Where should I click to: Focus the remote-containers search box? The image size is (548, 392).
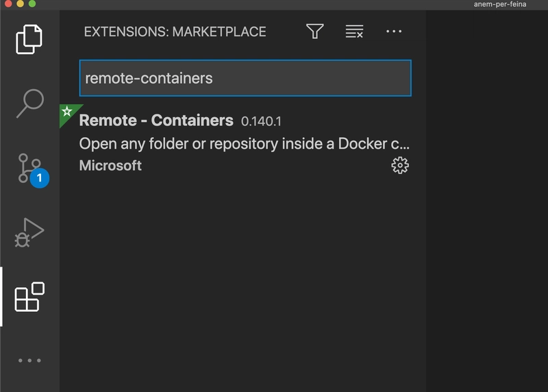245,78
